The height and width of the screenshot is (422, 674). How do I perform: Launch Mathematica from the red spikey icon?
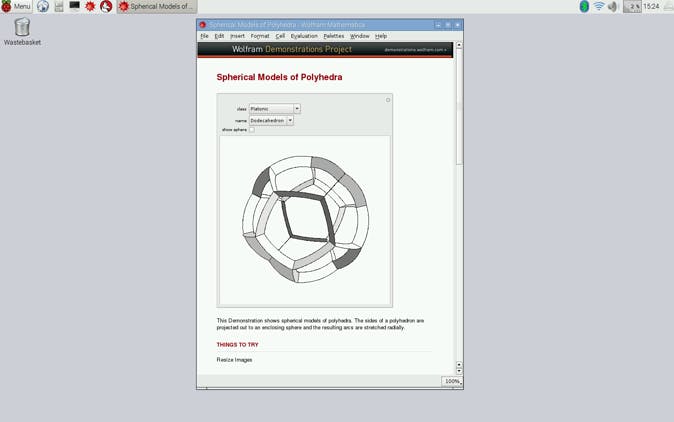coord(90,6)
